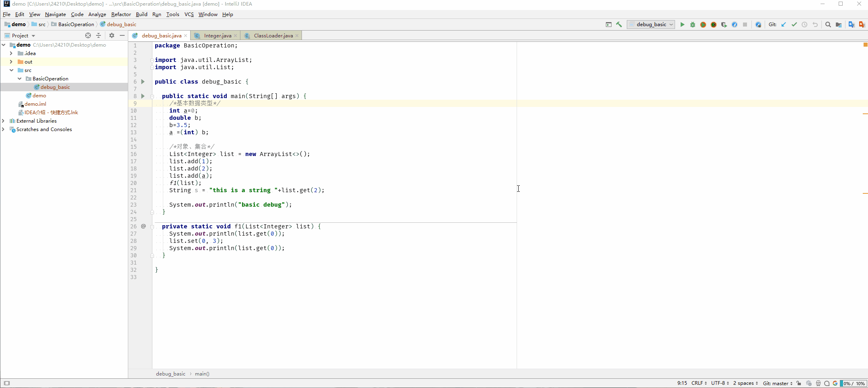Collapse the main method code fold at line 8
The width and height of the screenshot is (868, 388).
152,96
